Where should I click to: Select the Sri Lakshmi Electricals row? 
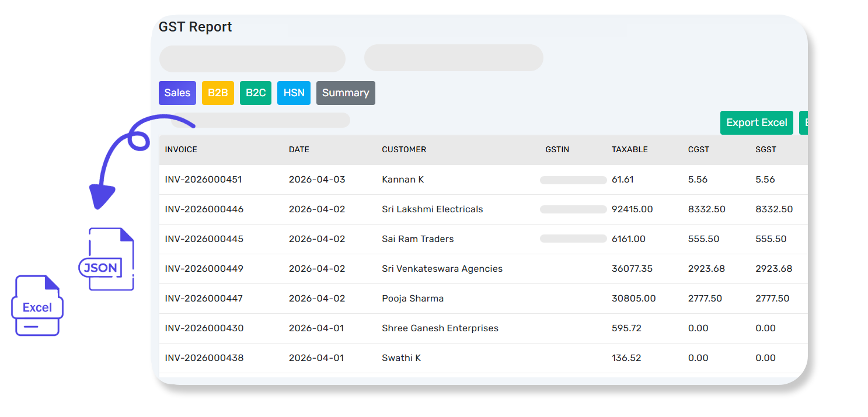(432, 209)
